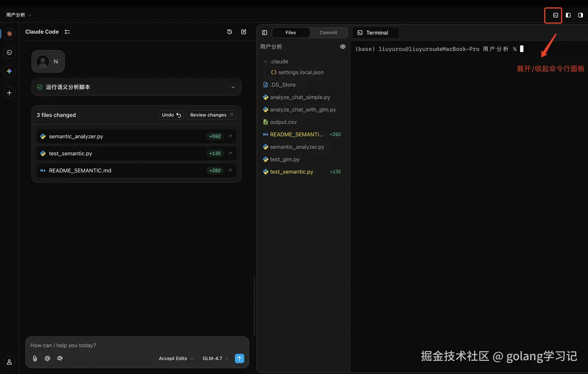Screen dimensions: 588x374
Task: Click the open arrow on test_semantic.py row
Action: (x=230, y=153)
